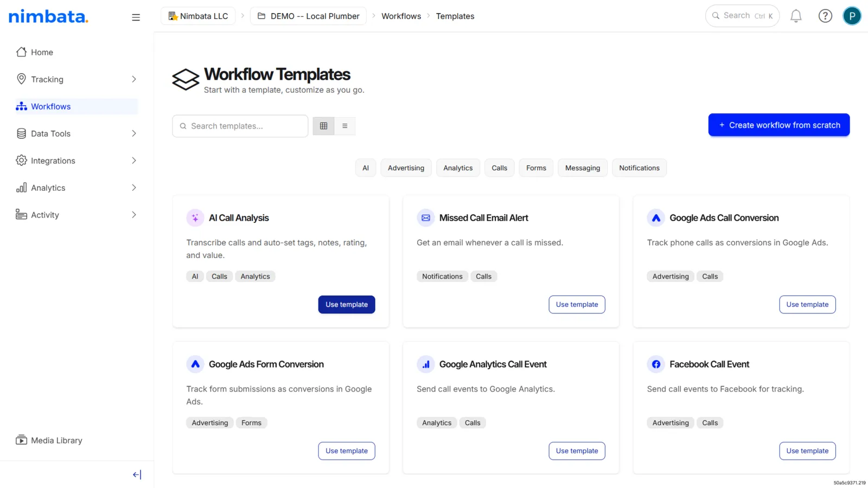Click Workflows breadcrumb link
This screenshot has width=868, height=488.
[401, 16]
